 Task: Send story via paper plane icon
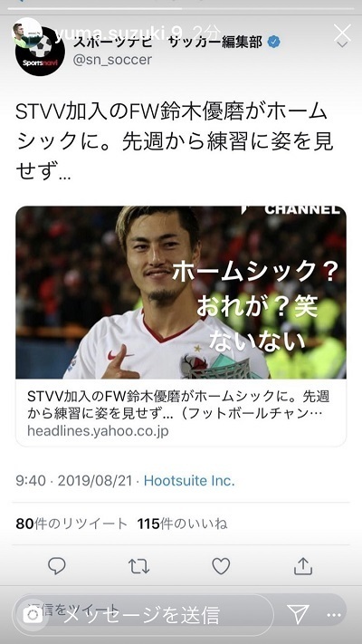pyautogui.click(x=298, y=614)
